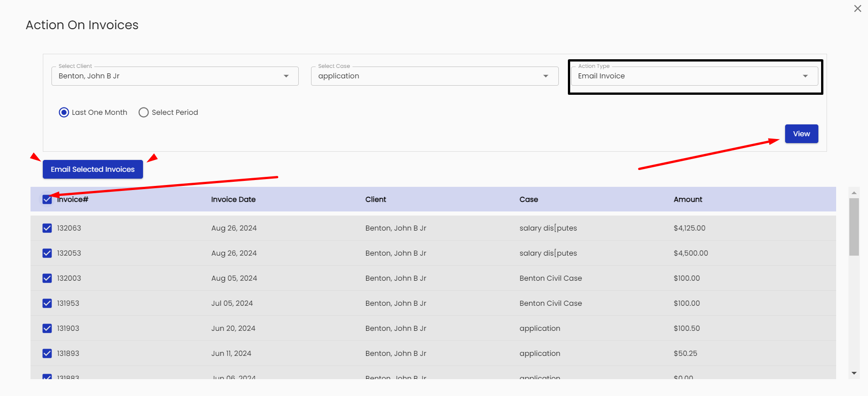Click the View button
Screen dimensions: 868x396
point(801,134)
